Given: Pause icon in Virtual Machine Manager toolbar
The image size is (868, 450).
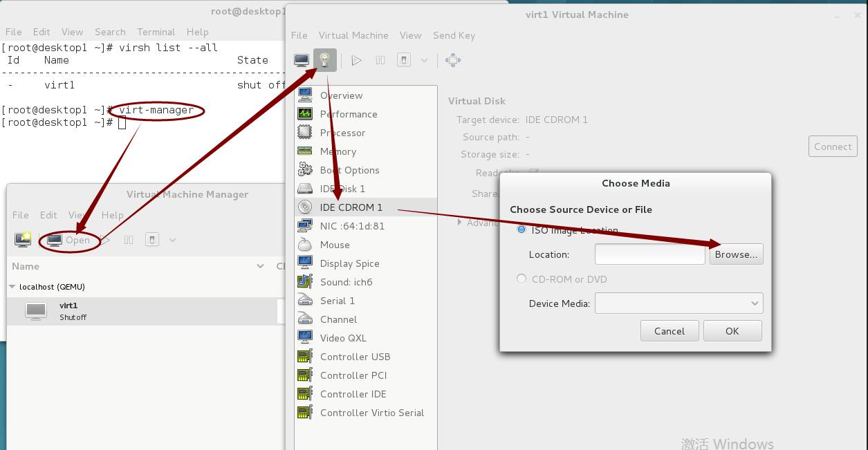Looking at the screenshot, I should 129,240.
